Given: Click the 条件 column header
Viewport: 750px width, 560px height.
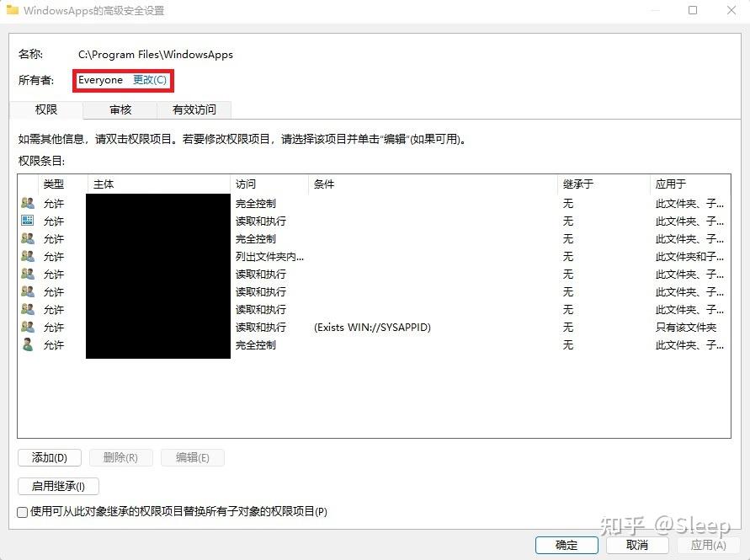Looking at the screenshot, I should point(433,184).
